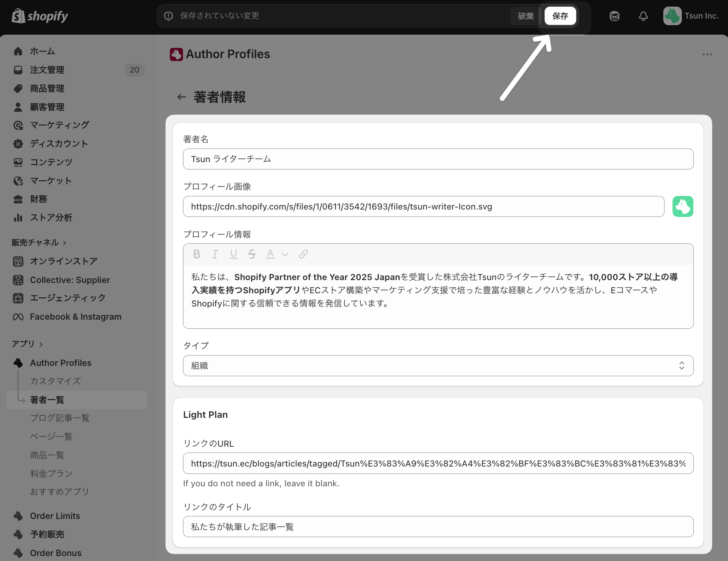Click the 著者名 input field

(438, 159)
